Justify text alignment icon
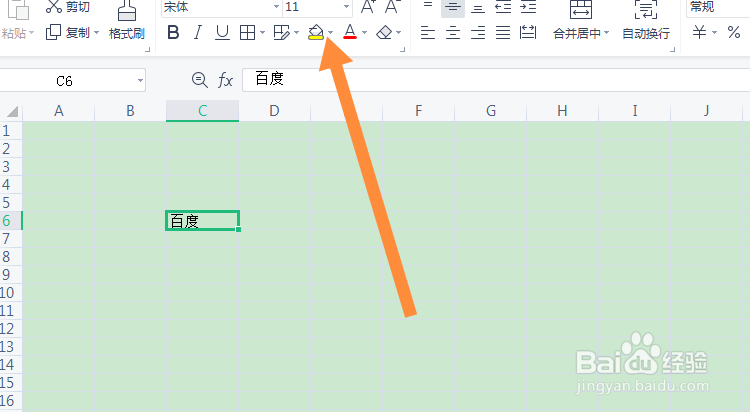Viewport: 750px width, 412px height. click(x=502, y=33)
